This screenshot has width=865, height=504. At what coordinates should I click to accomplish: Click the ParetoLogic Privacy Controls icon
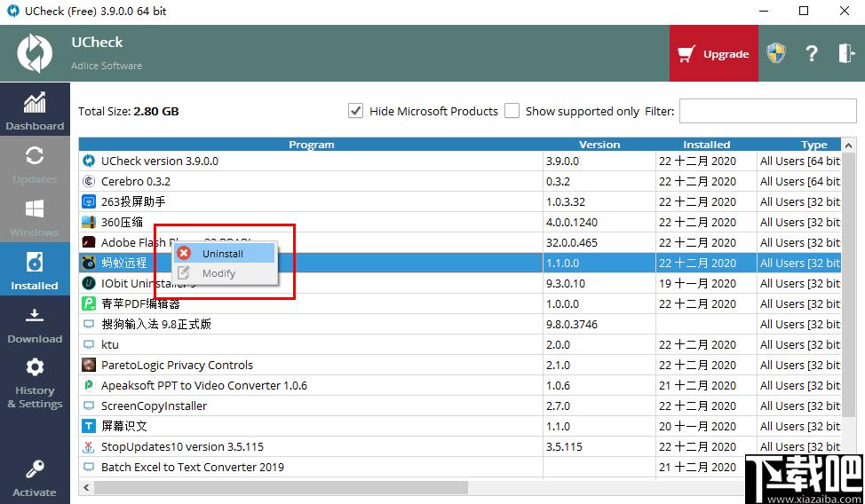click(x=88, y=365)
